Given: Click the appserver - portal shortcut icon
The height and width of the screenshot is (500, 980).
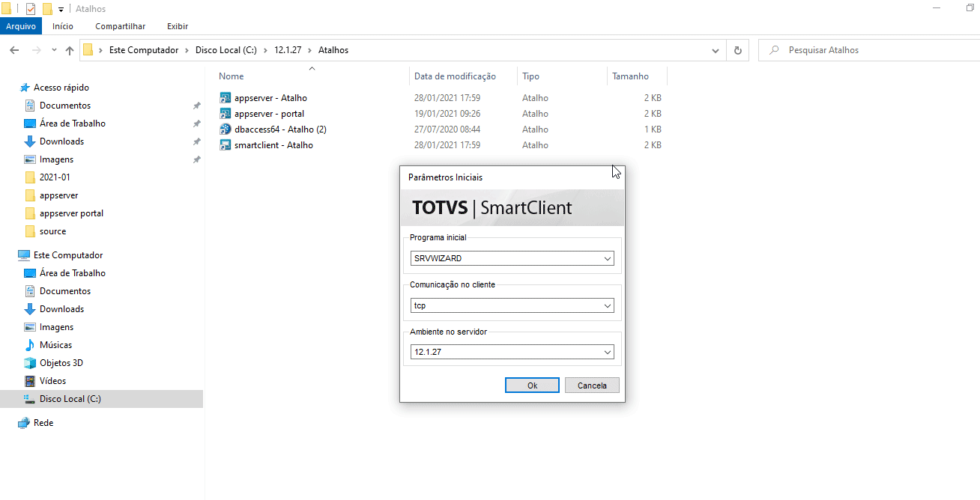Looking at the screenshot, I should point(226,114).
